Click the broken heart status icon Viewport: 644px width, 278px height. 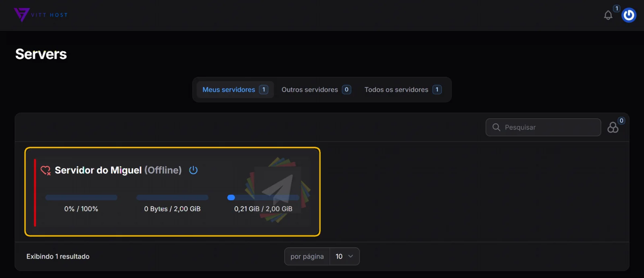(x=45, y=171)
